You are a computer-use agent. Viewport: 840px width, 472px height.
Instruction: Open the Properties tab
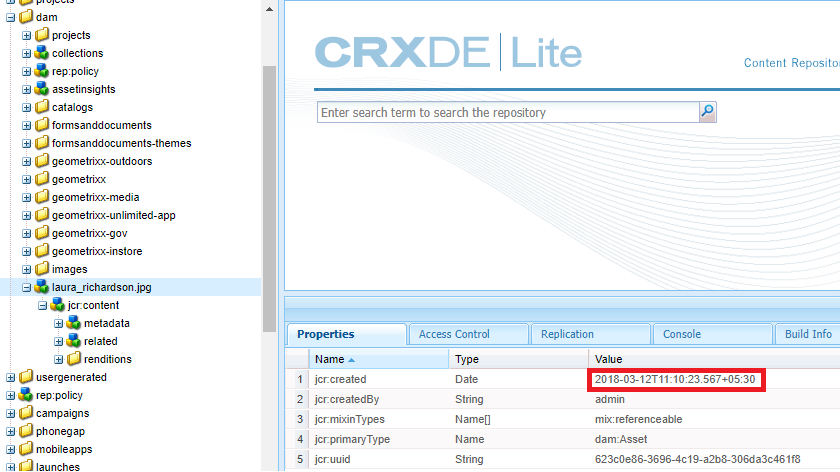click(347, 334)
